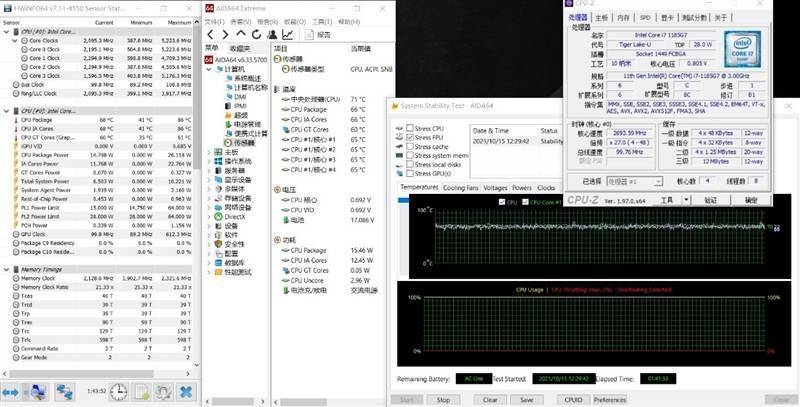
Task: Click the blue X icon in HWiNFO toolbar
Action: click(x=186, y=392)
